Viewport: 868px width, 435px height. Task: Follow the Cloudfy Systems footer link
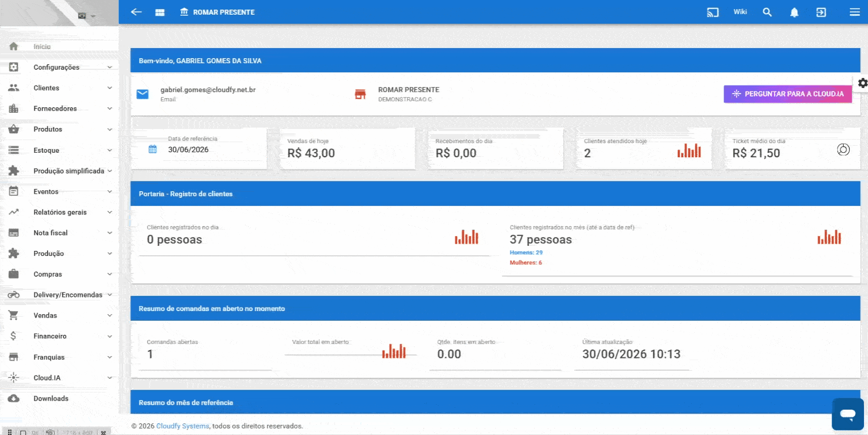pos(182,426)
